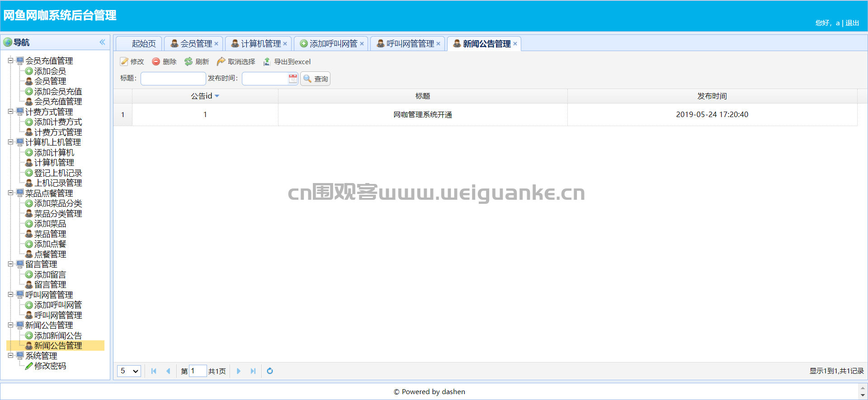Close the 计算机管理 tab
Screen dimensions: 868x400
point(285,44)
